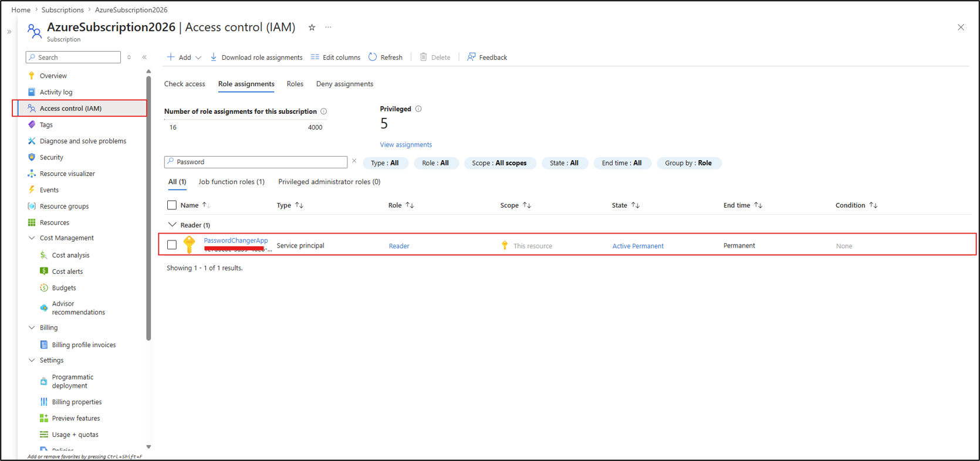This screenshot has width=980, height=461.
Task: Select the Job function roles (1) tab
Action: tap(232, 182)
